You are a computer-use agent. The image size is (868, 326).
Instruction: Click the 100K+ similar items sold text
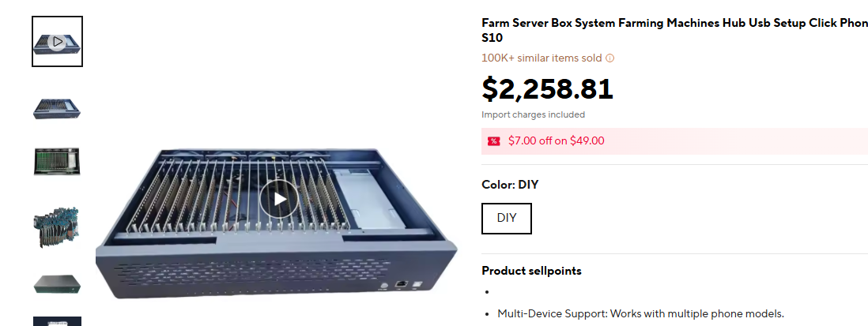[x=542, y=58]
